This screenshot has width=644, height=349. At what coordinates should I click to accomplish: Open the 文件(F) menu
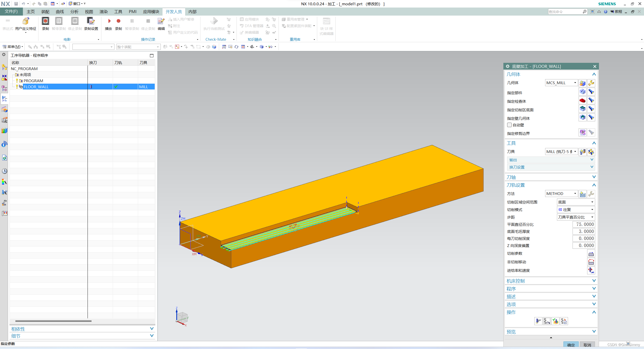(11, 12)
